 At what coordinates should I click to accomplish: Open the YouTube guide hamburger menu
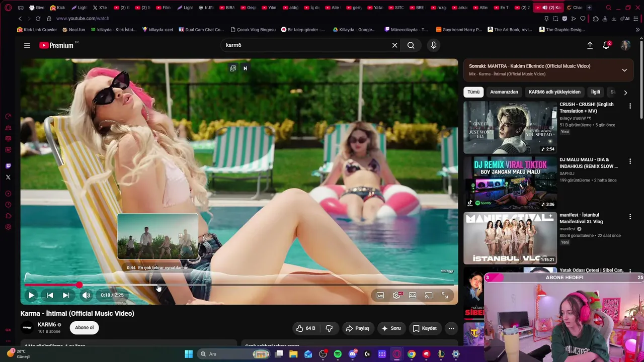pyautogui.click(x=27, y=45)
